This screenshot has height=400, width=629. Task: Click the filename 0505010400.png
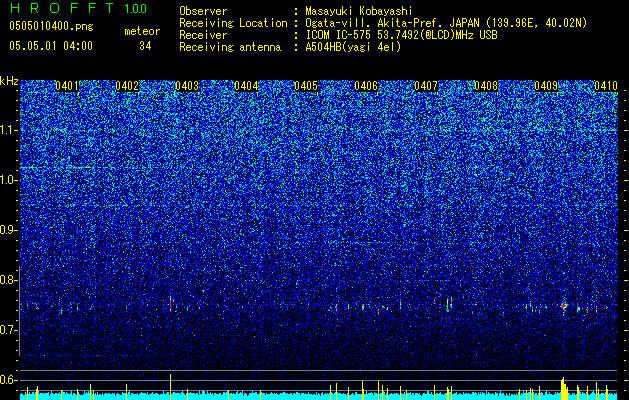coord(51,26)
